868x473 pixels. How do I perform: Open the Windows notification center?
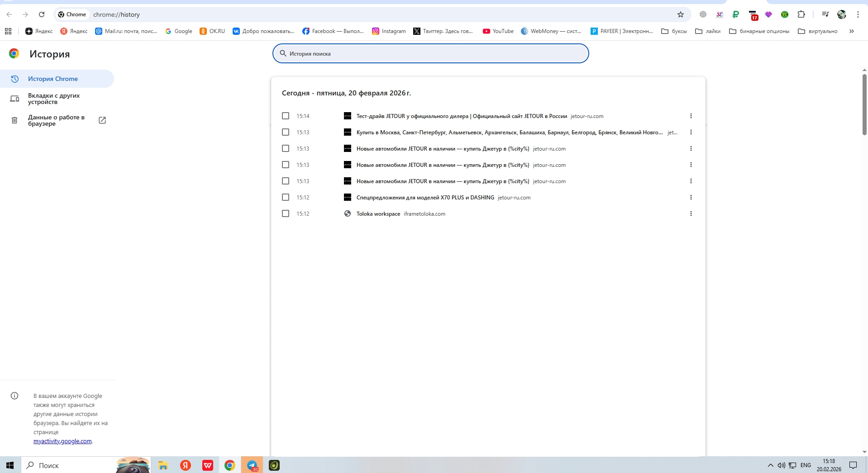point(853,465)
